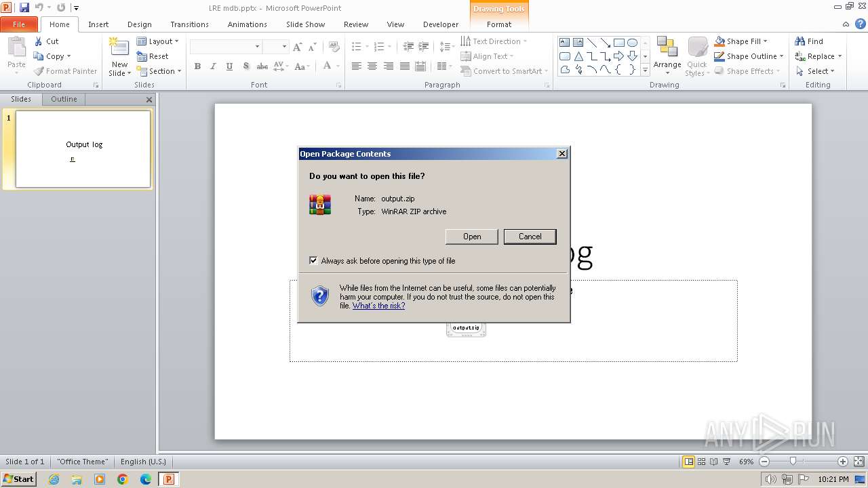Align text right in Paragraph group
This screenshot has width=868, height=488.
pyautogui.click(x=388, y=66)
